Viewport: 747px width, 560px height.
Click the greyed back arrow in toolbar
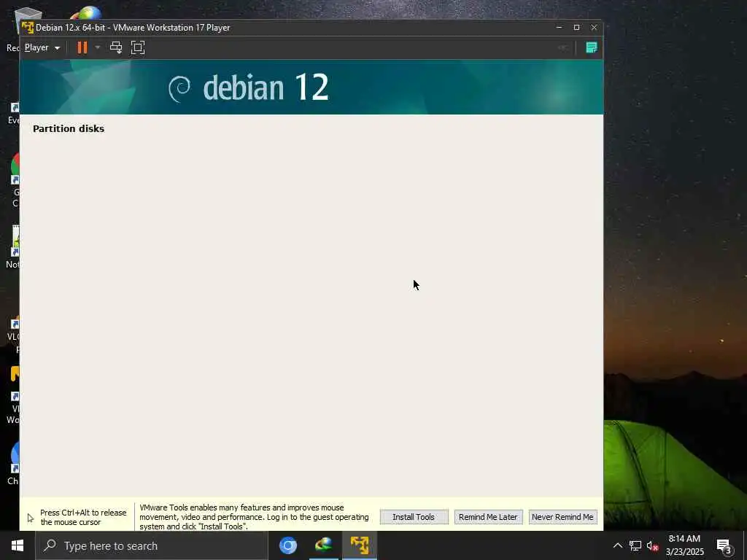point(562,47)
